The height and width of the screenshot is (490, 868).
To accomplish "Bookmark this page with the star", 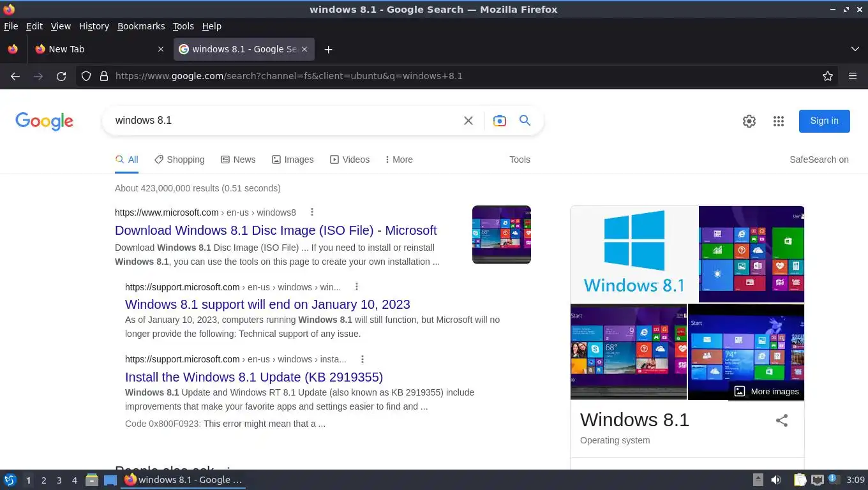I will 828,76.
